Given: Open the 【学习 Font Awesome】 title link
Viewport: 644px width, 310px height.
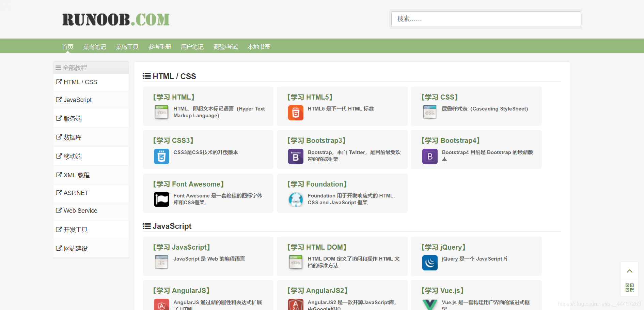Looking at the screenshot, I should tap(189, 184).
